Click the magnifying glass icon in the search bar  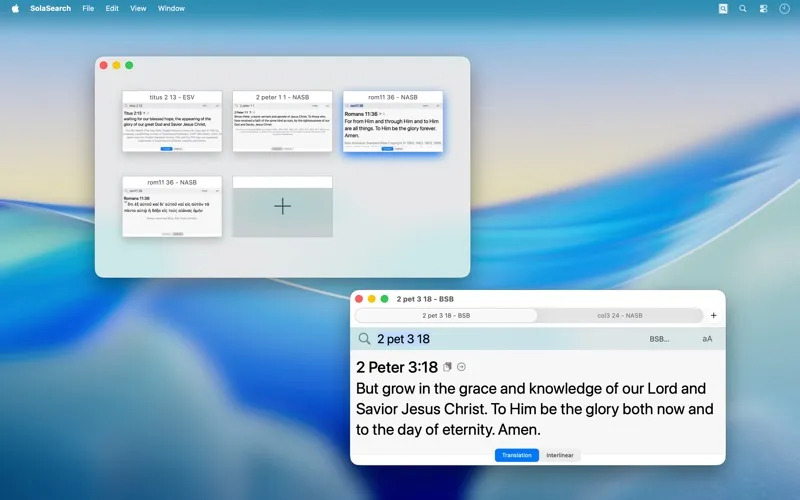tap(364, 339)
